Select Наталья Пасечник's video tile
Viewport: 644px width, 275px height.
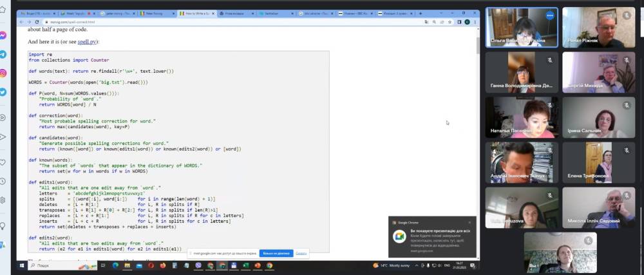521,117
